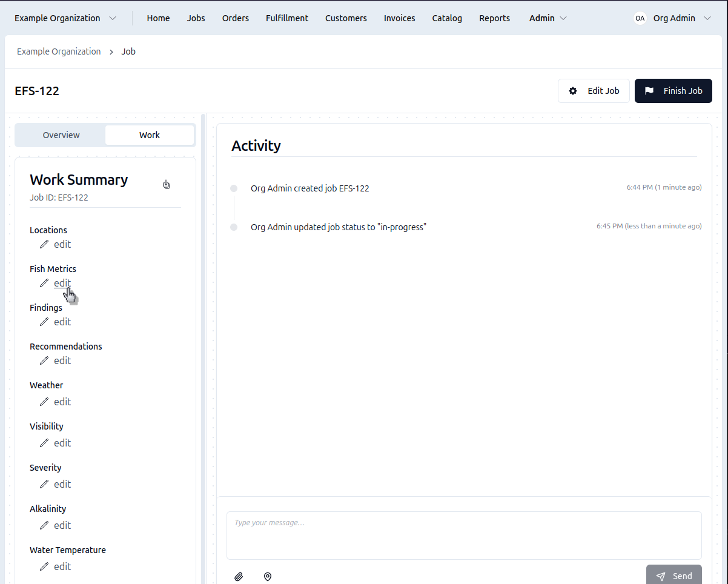Image resolution: width=728 pixels, height=584 pixels.
Task: Click the Finish Job button
Action: pos(673,91)
